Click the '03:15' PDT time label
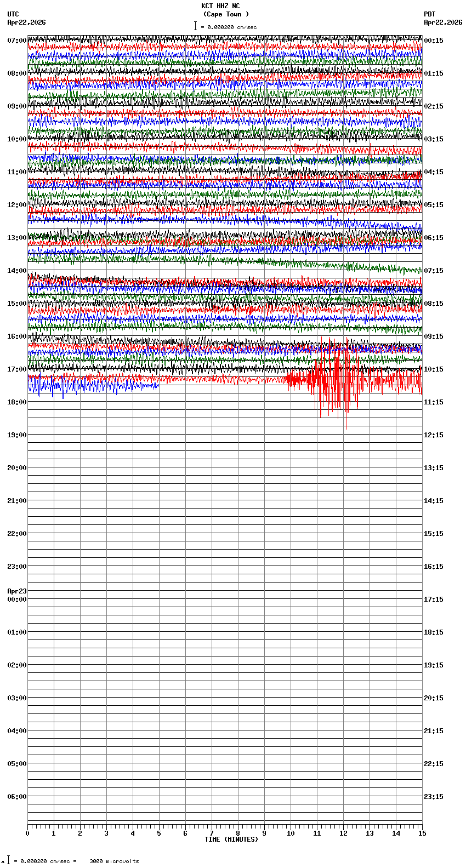 pos(434,139)
